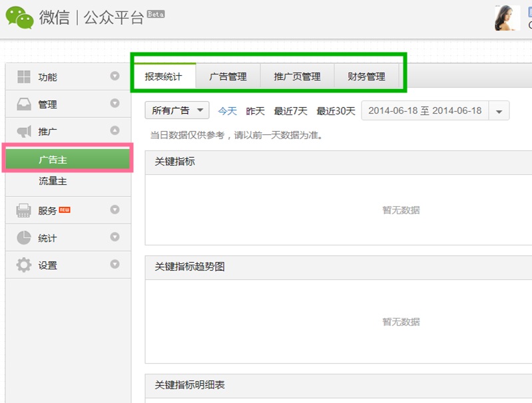The height and width of the screenshot is (403, 532).
Task: Open the 财务管理 tab
Action: click(x=366, y=76)
